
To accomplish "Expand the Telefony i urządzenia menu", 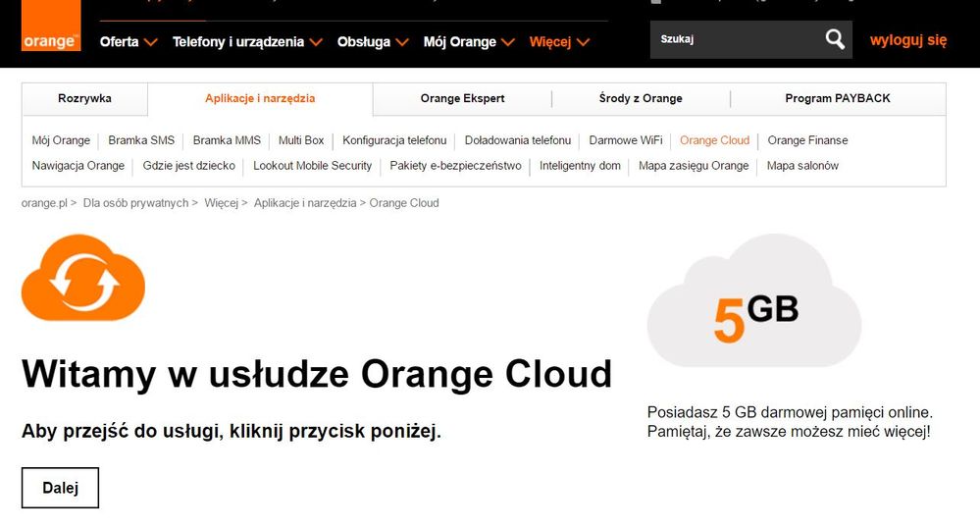I will 247,42.
